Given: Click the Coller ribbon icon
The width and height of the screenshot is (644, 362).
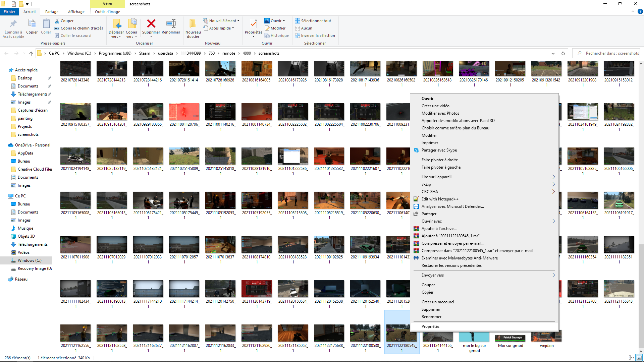Looking at the screenshot, I should pyautogui.click(x=46, y=24).
